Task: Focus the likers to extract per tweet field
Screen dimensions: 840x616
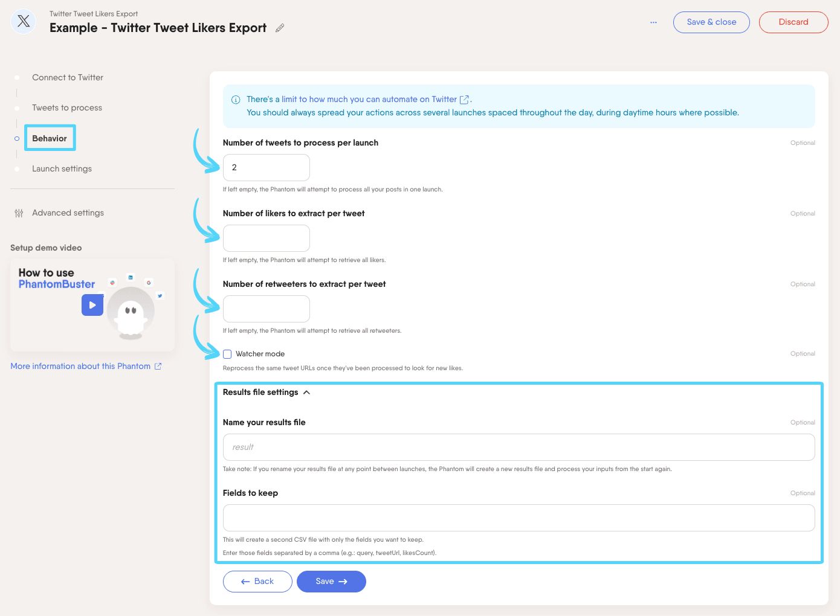Action: pyautogui.click(x=267, y=238)
